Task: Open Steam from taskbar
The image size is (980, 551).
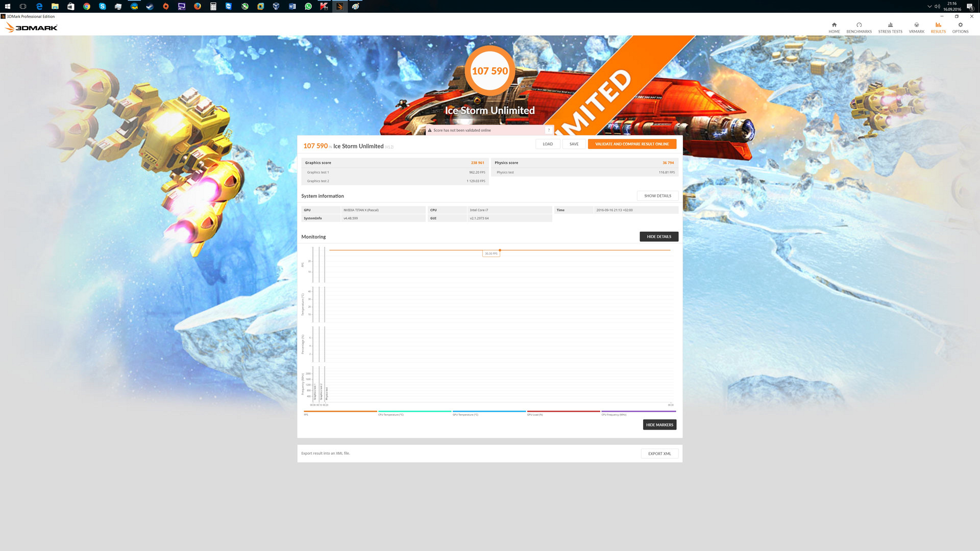Action: point(150,6)
